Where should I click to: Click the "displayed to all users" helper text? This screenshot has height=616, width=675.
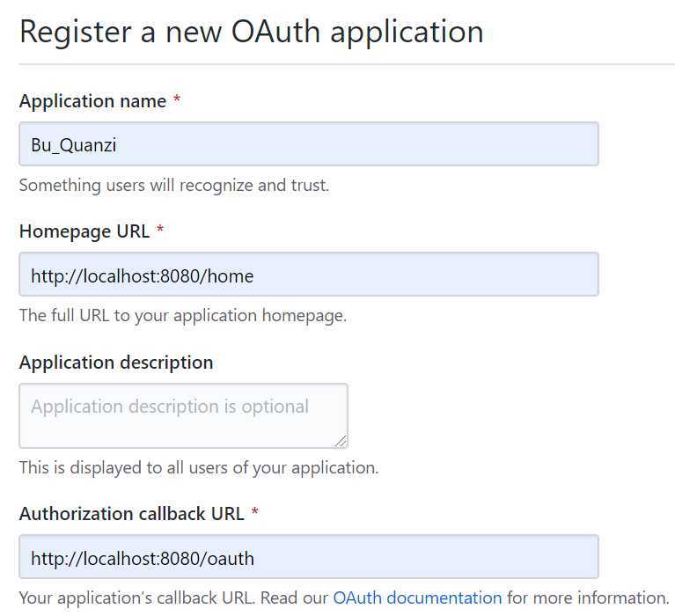click(x=198, y=467)
